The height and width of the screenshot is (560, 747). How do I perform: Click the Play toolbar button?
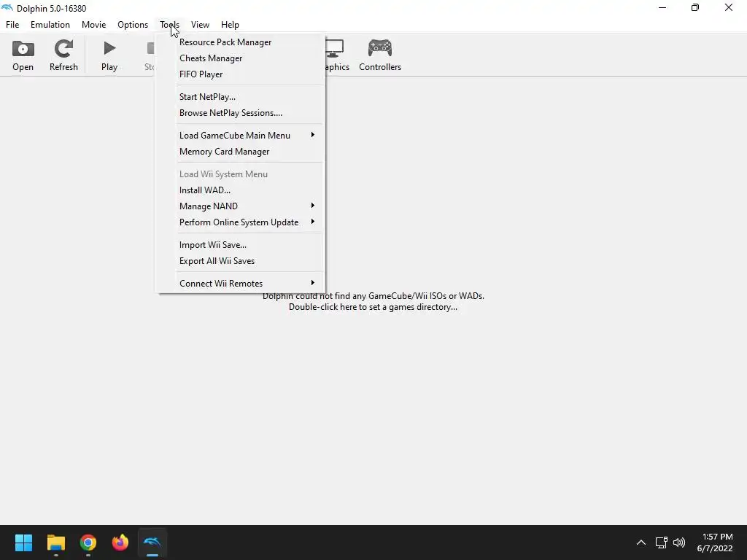point(109,55)
